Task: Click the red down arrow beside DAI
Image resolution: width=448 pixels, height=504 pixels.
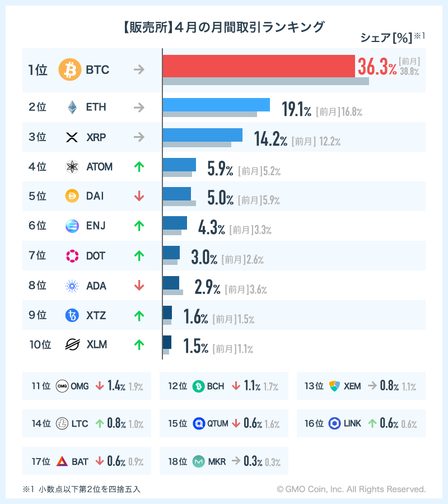Action: click(x=139, y=196)
